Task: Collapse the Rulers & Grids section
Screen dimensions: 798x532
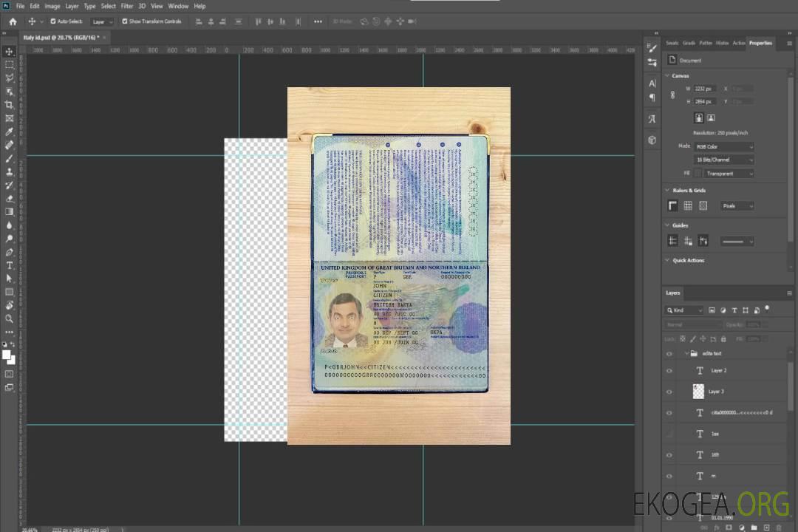Action: pos(668,191)
